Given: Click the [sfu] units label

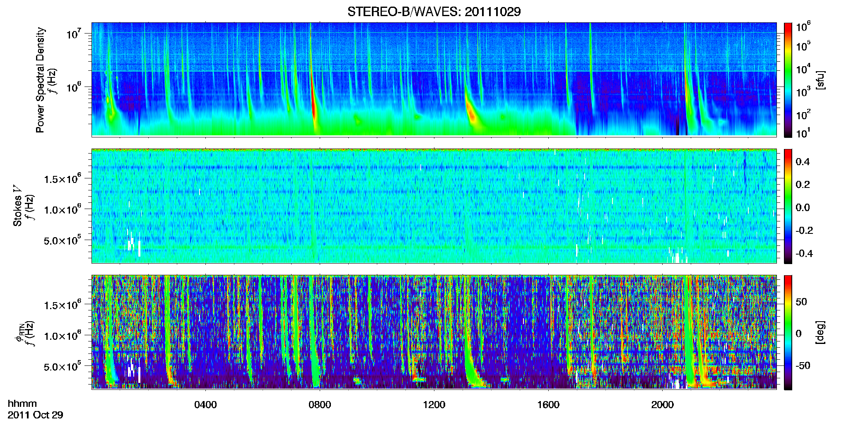Looking at the screenshot, I should [x=820, y=80].
